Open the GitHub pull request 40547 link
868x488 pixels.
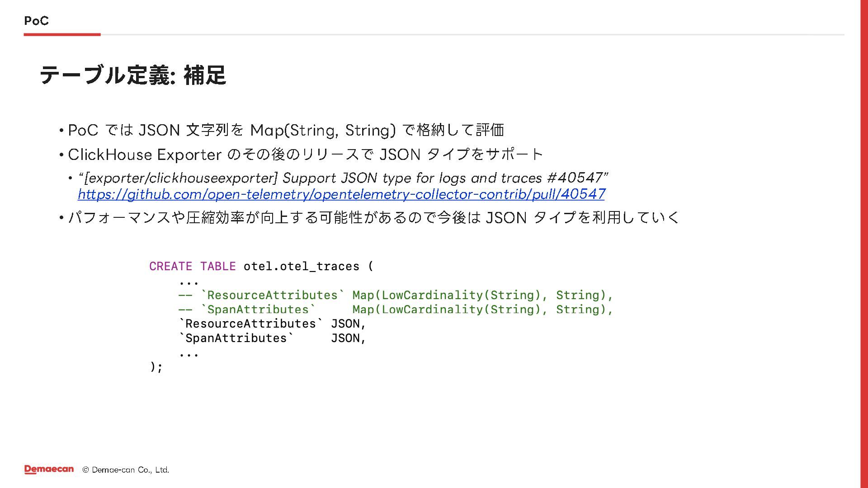[341, 194]
